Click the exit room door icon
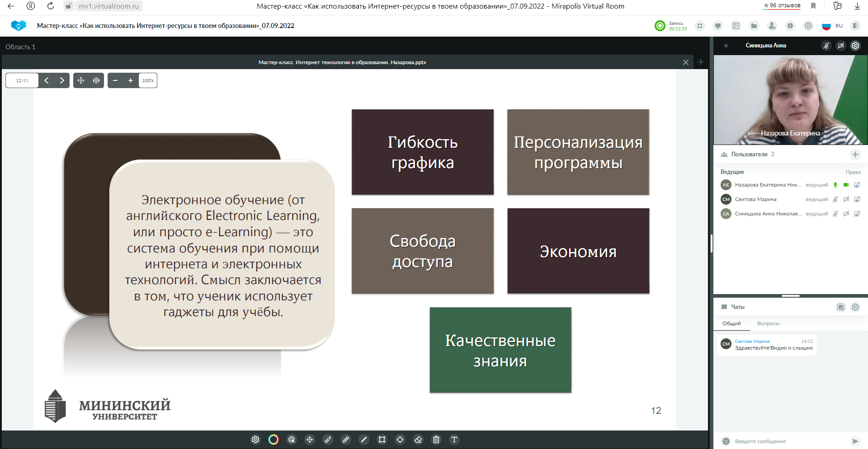The height and width of the screenshot is (449, 868). point(855,26)
